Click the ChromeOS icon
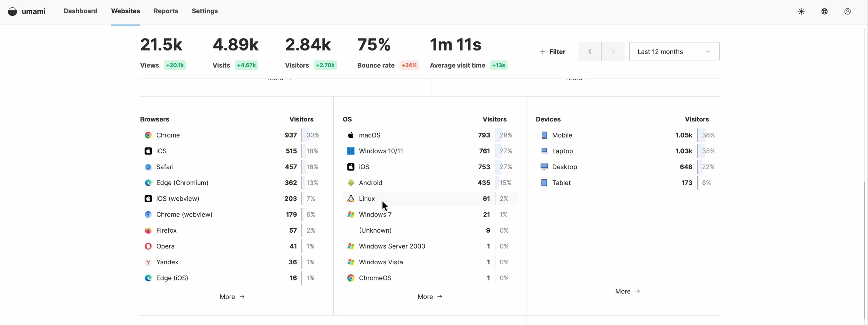Viewport: 868px width, 325px height. (351, 278)
